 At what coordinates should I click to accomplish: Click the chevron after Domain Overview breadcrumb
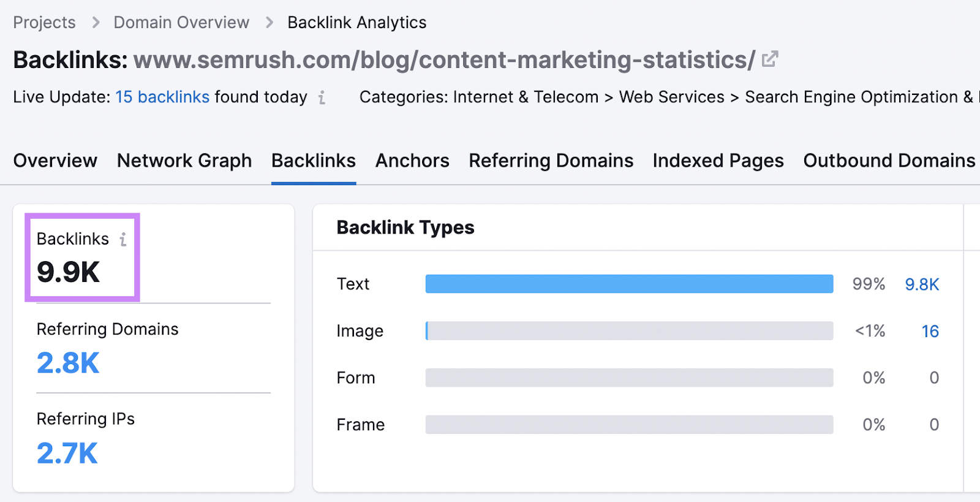pos(269,23)
